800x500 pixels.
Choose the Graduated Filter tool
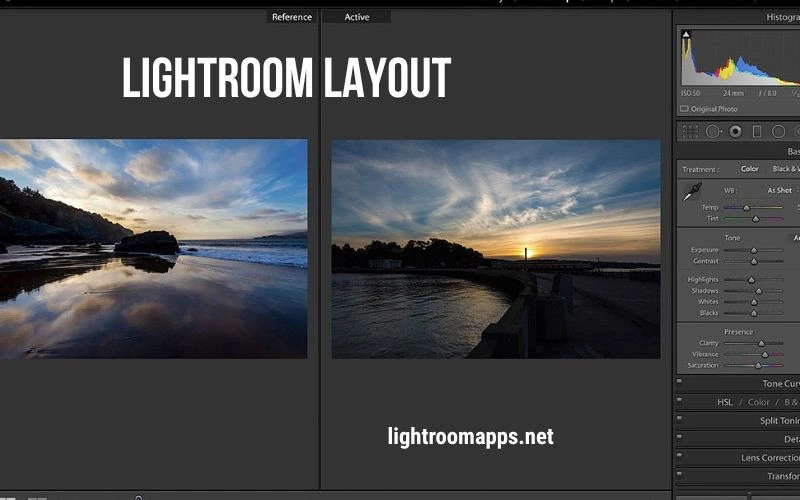pyautogui.click(x=757, y=131)
